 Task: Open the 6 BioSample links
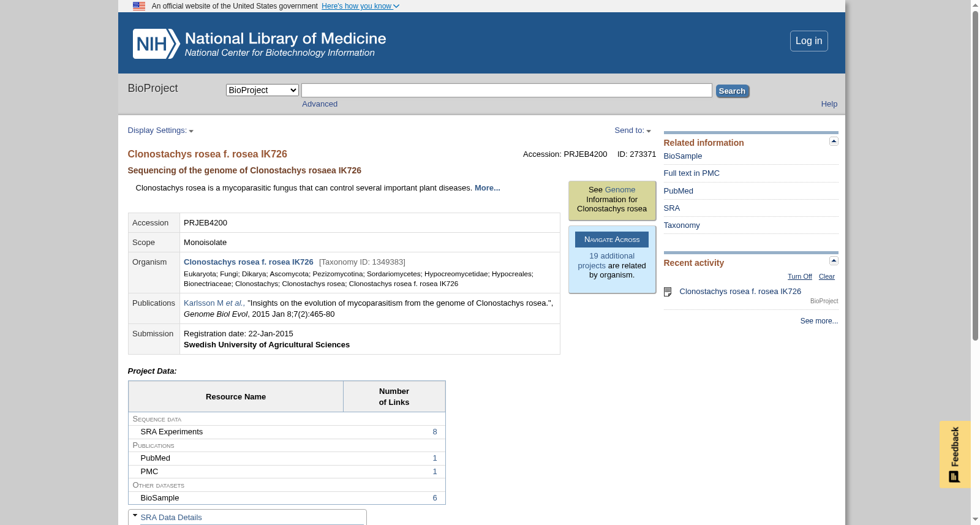[x=435, y=498]
